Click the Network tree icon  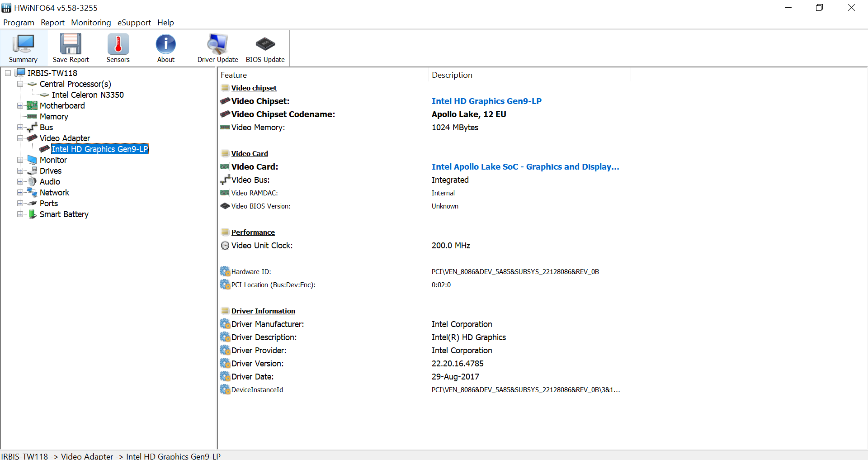coord(32,192)
